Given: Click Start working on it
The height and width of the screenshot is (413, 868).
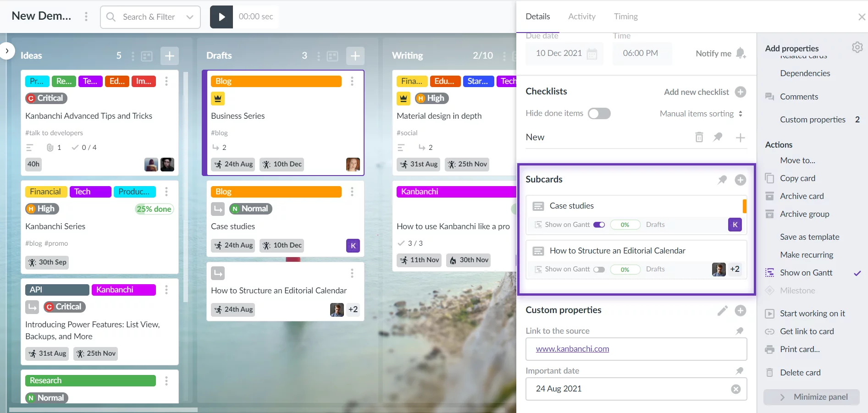Looking at the screenshot, I should point(813,314).
